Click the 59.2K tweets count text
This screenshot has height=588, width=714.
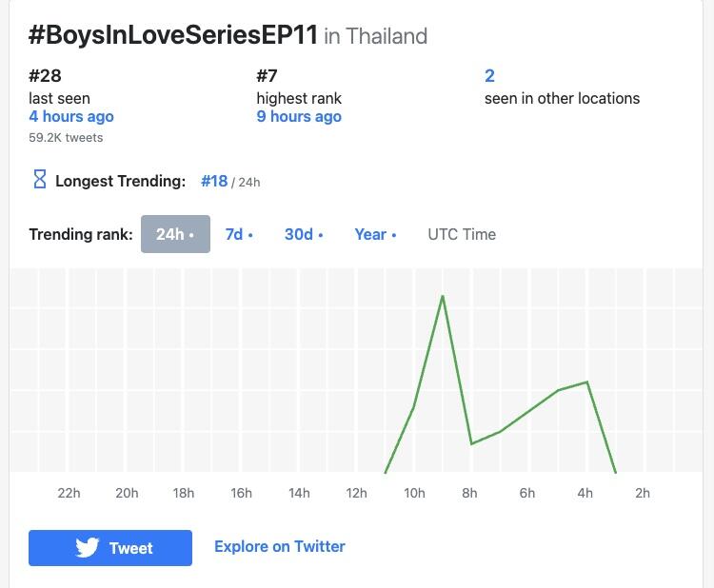(66, 138)
